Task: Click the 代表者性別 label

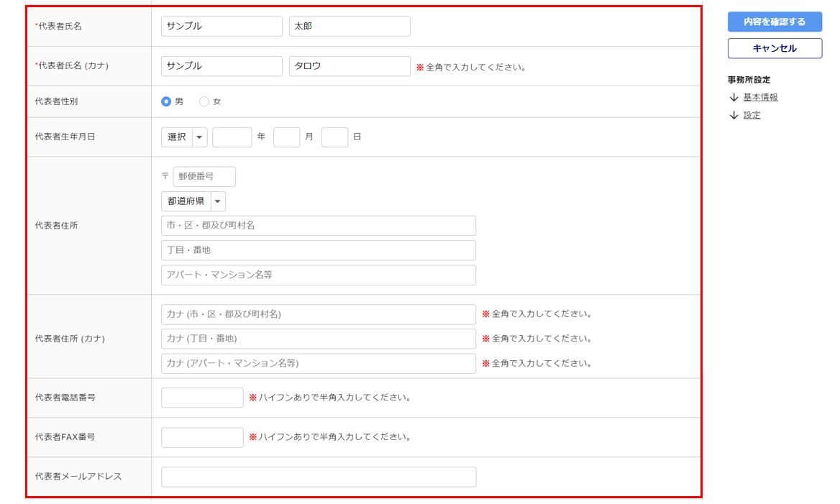Action: (56, 101)
